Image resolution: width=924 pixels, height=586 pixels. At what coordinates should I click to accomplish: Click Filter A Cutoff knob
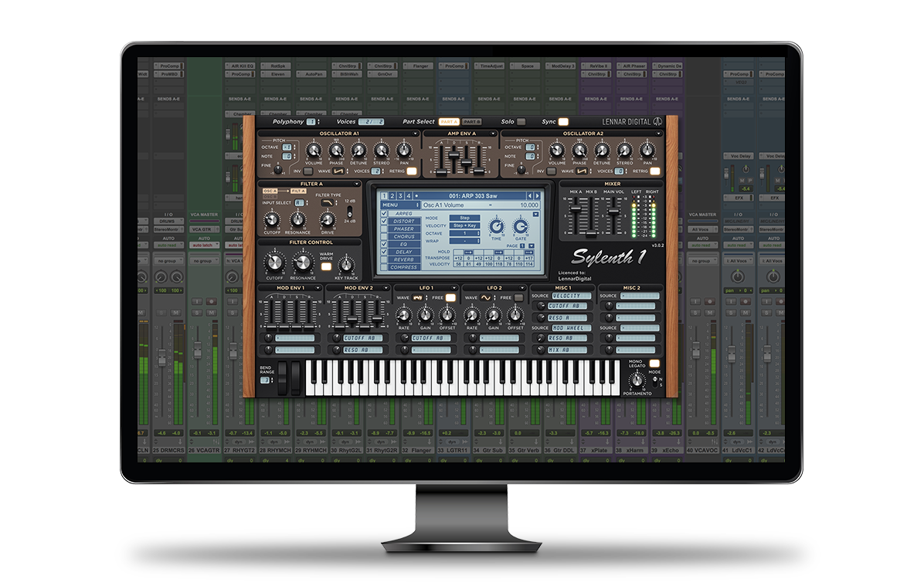[272, 220]
